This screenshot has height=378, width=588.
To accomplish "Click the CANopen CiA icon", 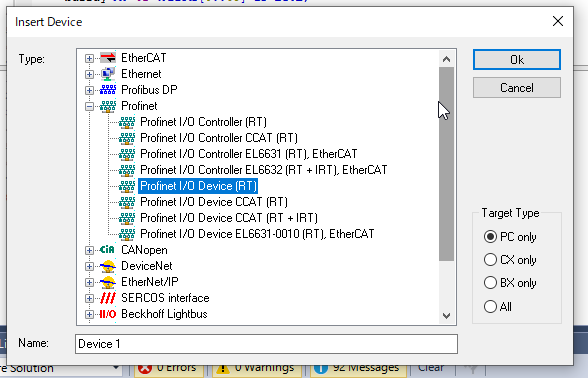I will (107, 250).
